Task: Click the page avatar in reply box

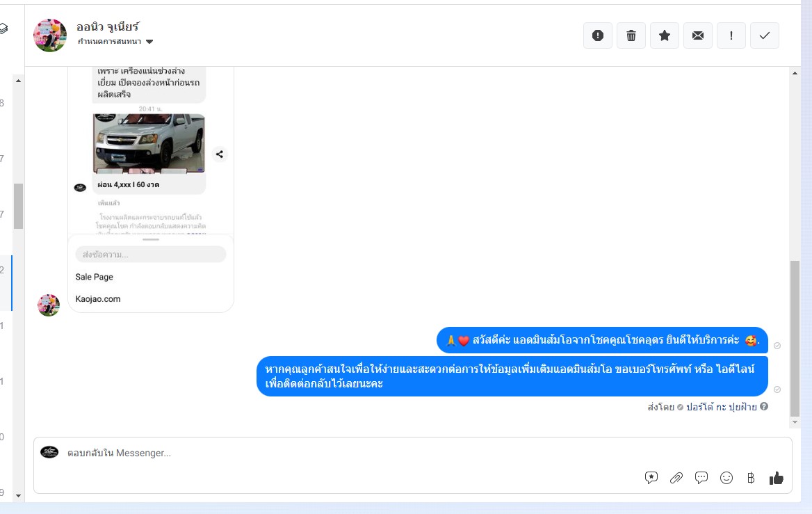Action: click(50, 452)
